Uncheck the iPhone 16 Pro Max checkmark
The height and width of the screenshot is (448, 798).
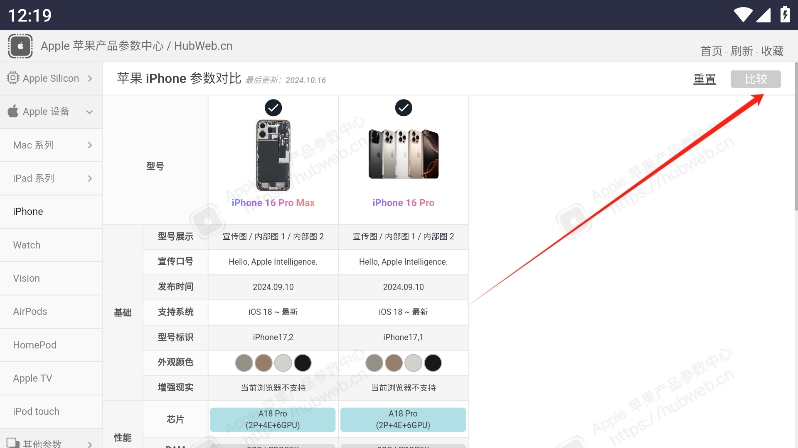[273, 108]
